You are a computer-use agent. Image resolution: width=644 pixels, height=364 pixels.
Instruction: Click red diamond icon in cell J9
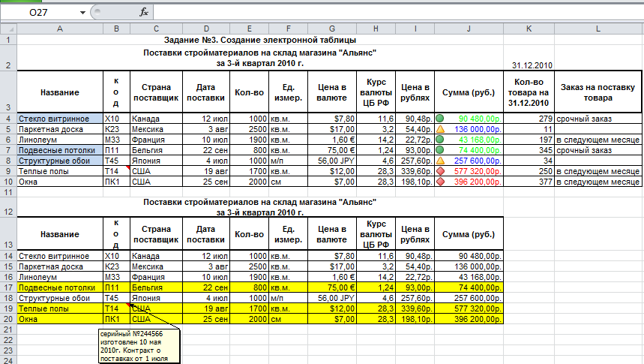pyautogui.click(x=441, y=170)
